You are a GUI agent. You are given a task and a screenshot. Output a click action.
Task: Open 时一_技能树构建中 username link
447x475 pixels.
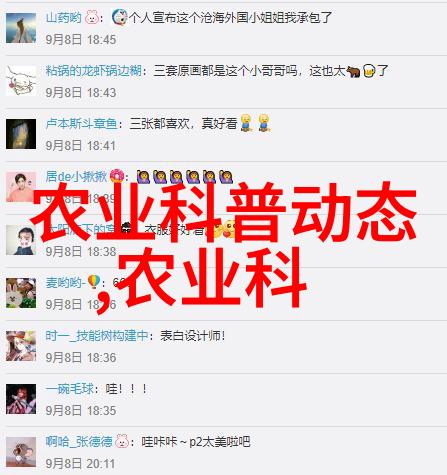[97, 336]
